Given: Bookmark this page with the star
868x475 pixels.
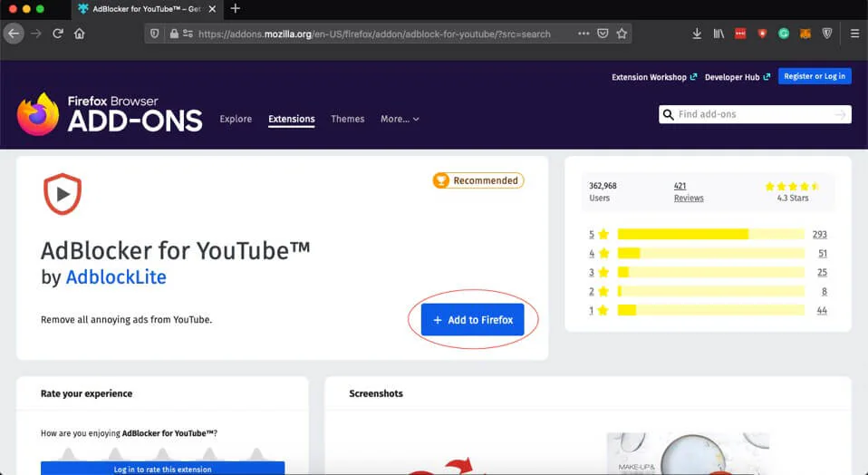Looking at the screenshot, I should (622, 34).
